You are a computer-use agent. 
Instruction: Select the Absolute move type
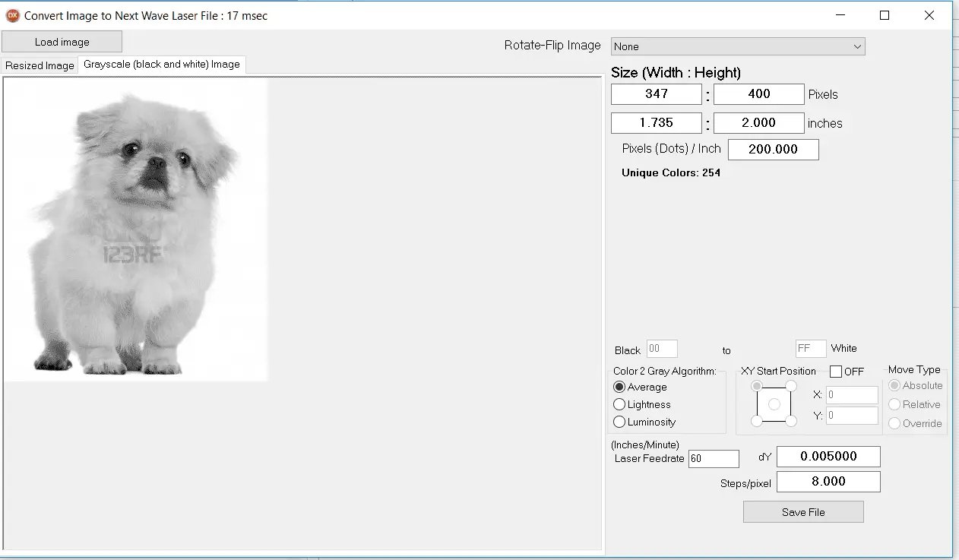pyautogui.click(x=916, y=386)
